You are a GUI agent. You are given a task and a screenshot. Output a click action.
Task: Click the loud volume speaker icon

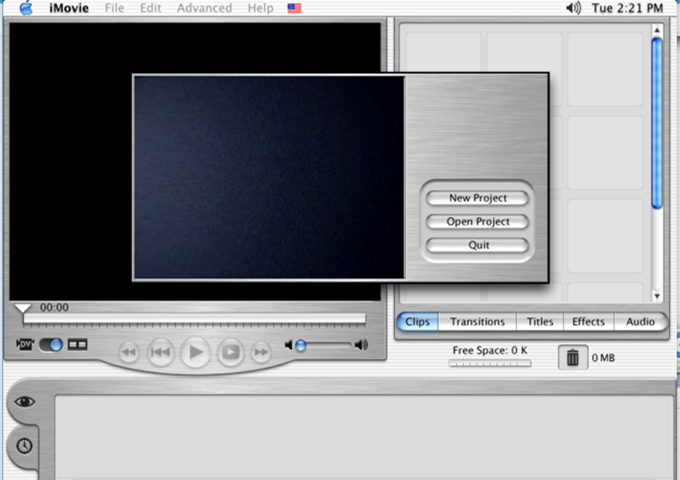[361, 345]
